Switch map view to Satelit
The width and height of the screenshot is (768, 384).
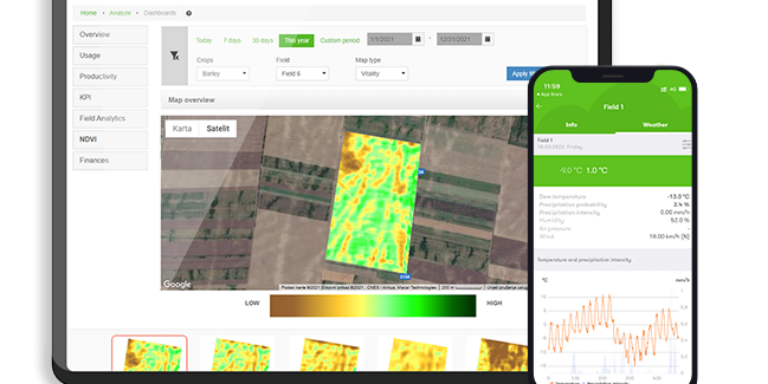pos(218,129)
